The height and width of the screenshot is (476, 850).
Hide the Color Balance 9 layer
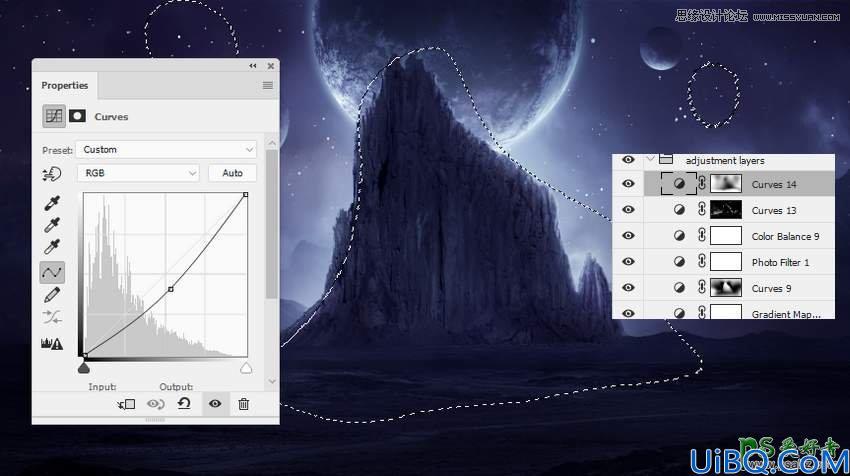point(628,236)
